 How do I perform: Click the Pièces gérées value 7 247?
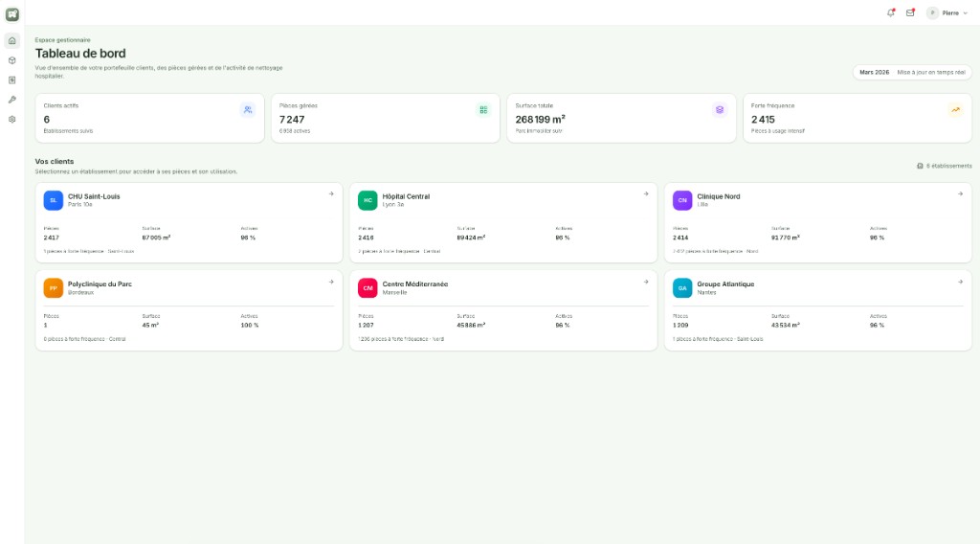pos(292,120)
